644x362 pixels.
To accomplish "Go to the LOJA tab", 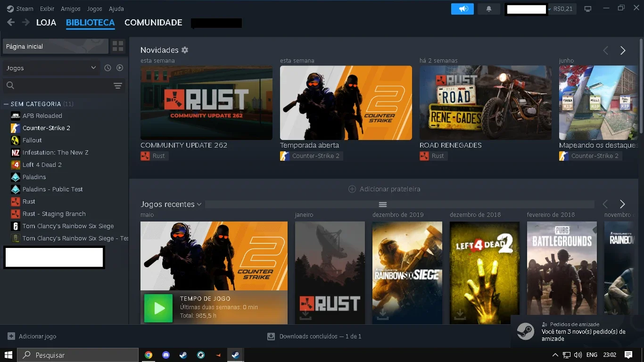I will tap(46, 22).
